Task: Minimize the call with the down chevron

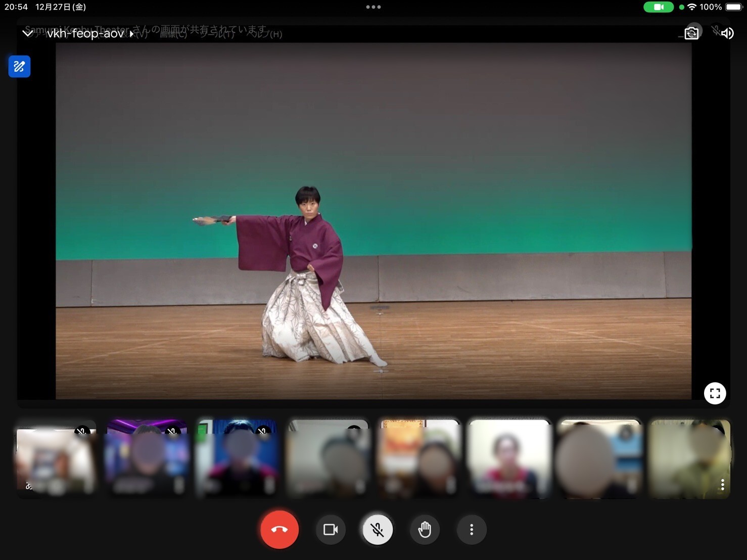Action: [x=28, y=33]
